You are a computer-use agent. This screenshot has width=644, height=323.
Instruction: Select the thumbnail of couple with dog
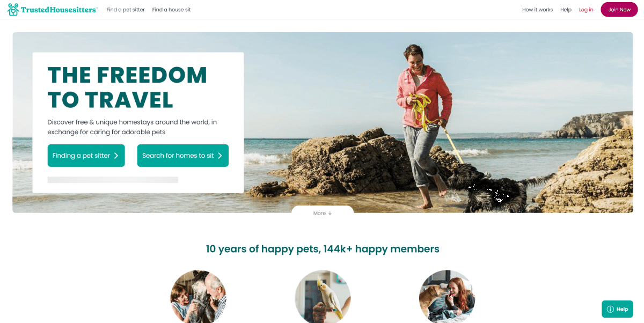198,297
